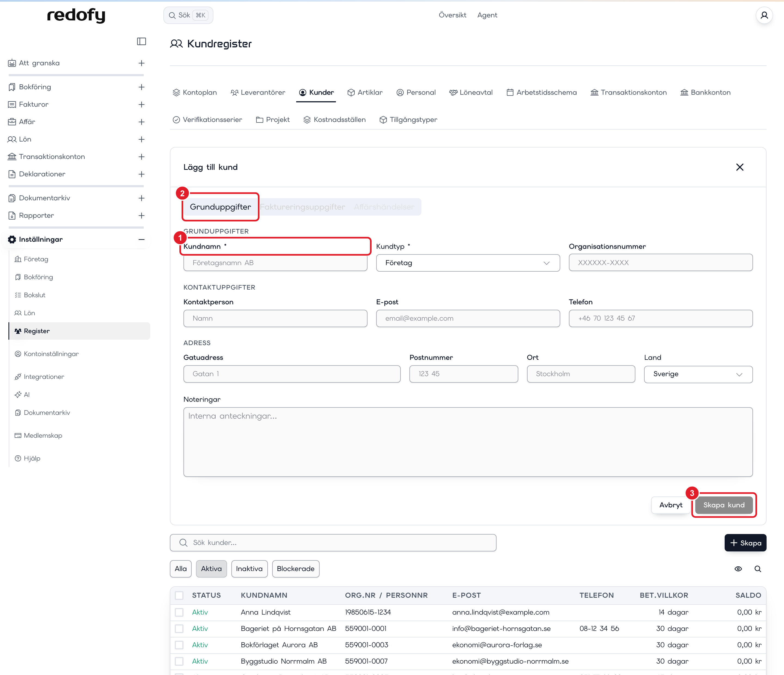Open the Projekt tab
The height and width of the screenshot is (675, 784).
click(273, 119)
